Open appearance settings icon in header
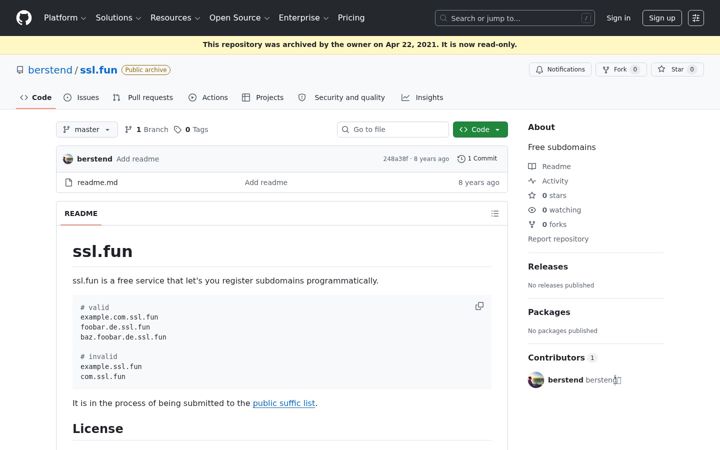Viewport: 720px width, 450px height. pos(696,18)
